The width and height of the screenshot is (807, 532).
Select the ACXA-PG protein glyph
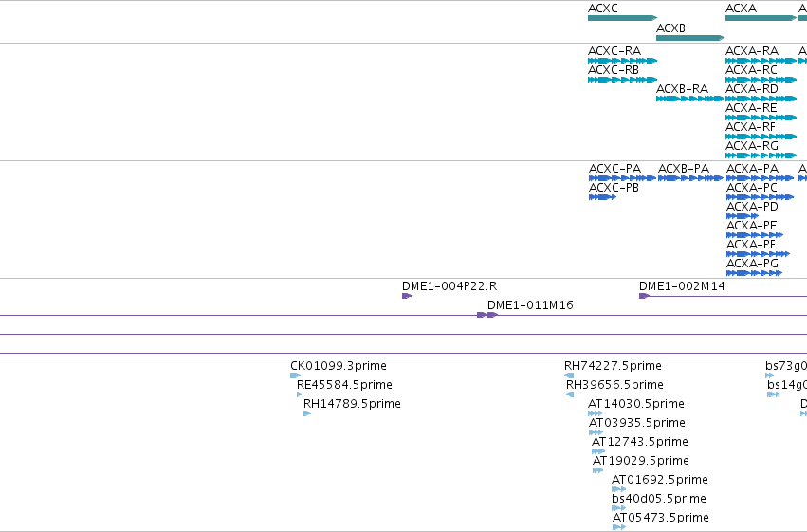click(x=754, y=273)
